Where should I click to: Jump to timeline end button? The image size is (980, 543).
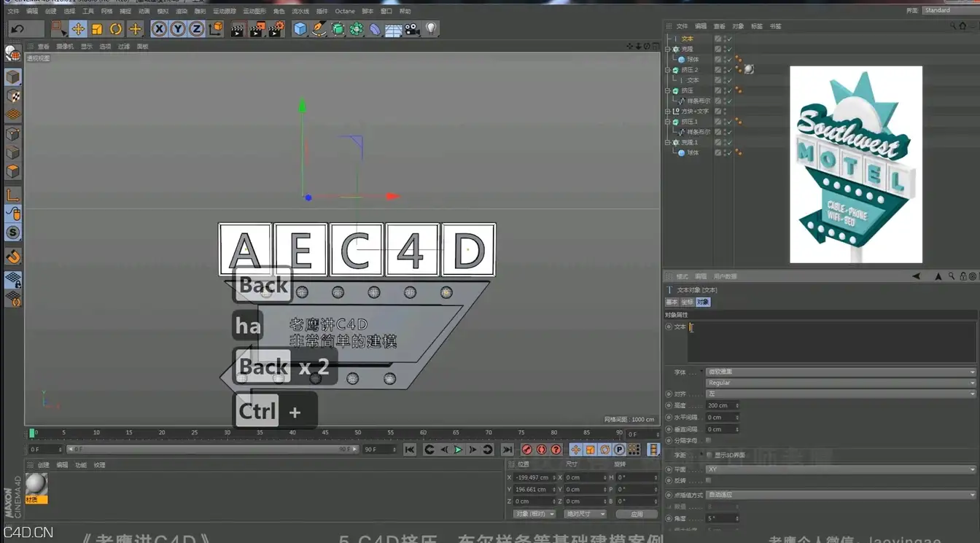(507, 450)
